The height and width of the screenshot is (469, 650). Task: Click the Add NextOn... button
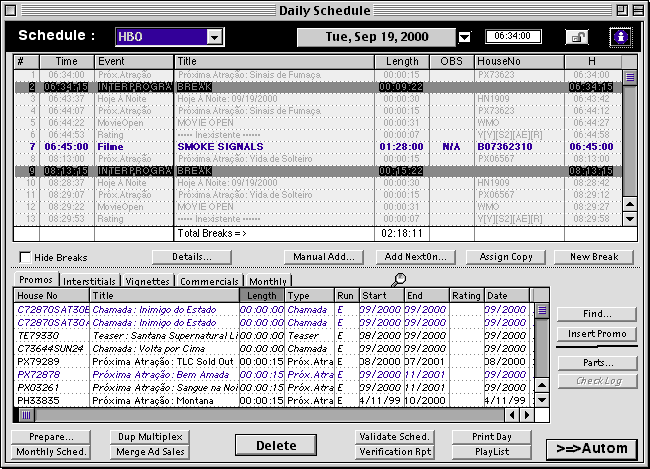point(415,257)
